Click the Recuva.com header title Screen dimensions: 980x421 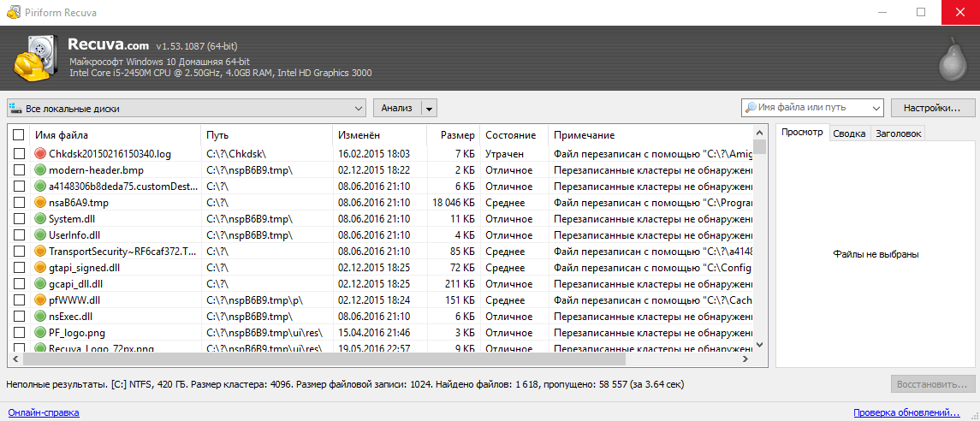(108, 45)
